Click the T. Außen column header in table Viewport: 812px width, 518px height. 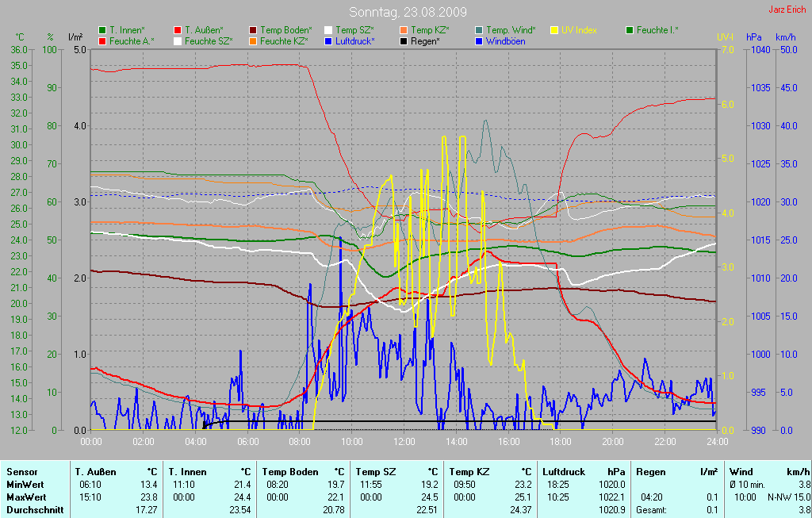96,472
